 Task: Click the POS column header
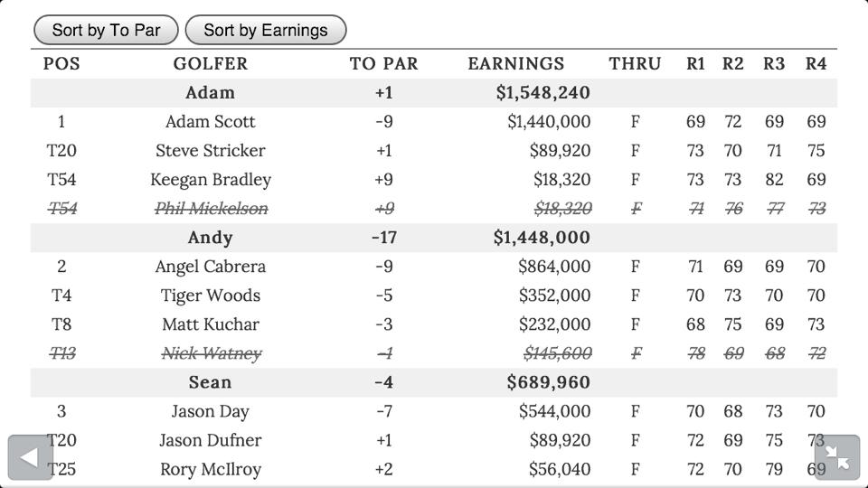[x=61, y=64]
